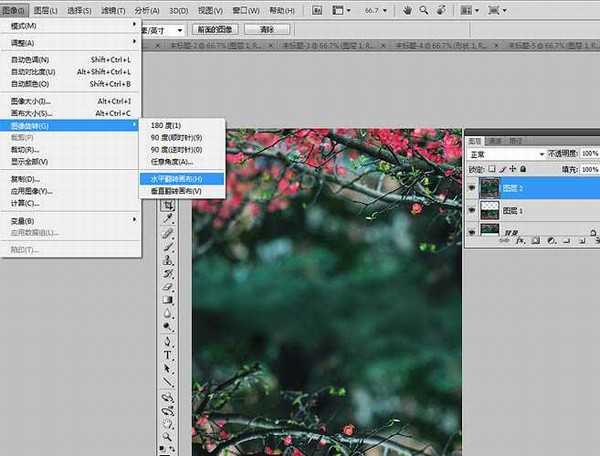Screen dimensions: 600x456
Task: Open the 滤镜(T) menu in menu bar
Action: [97, 9]
